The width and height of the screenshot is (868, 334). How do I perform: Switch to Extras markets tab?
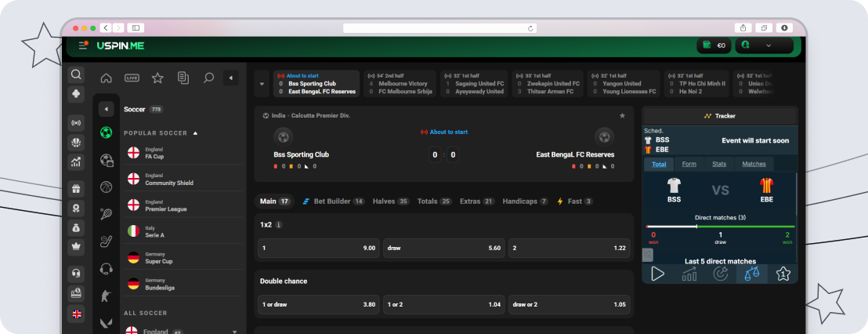point(477,201)
